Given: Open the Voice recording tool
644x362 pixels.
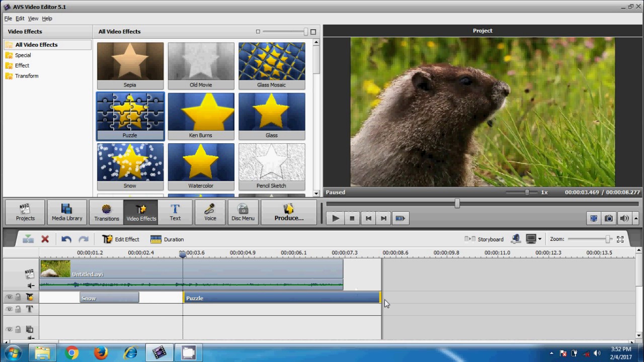Looking at the screenshot, I should pos(210,212).
